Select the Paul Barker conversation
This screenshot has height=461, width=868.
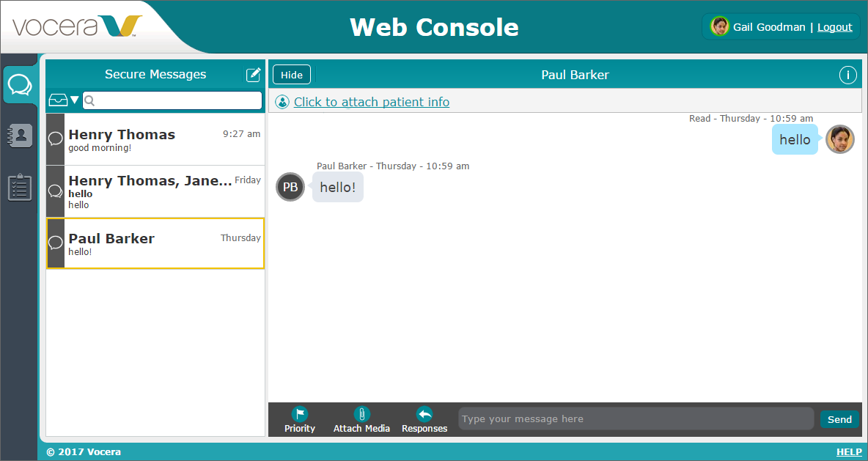click(x=155, y=243)
